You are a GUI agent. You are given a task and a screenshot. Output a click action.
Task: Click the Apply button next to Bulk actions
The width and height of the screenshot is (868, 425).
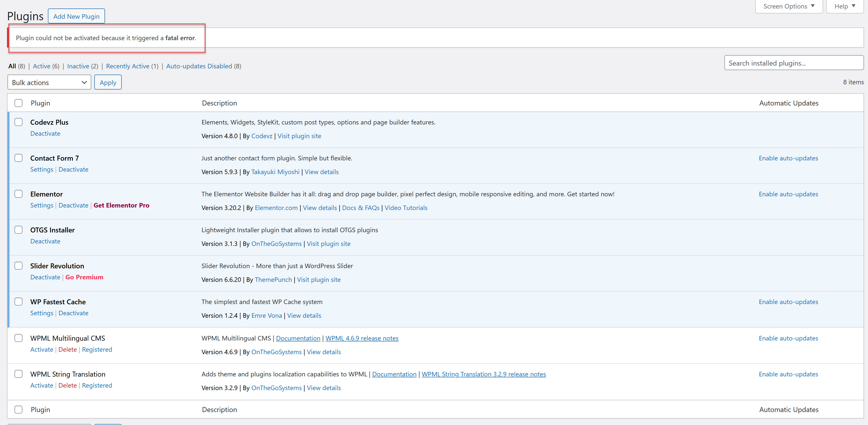(108, 82)
